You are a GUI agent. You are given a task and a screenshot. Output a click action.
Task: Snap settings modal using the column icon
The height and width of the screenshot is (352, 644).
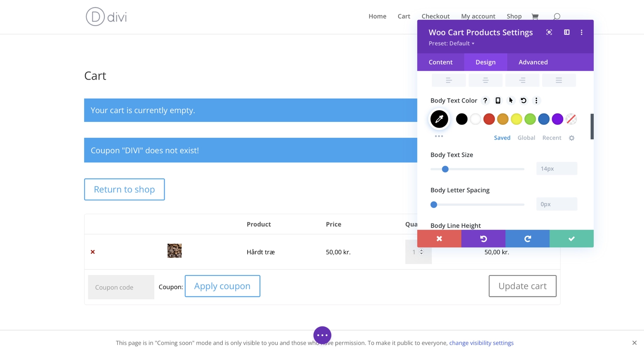[567, 33]
